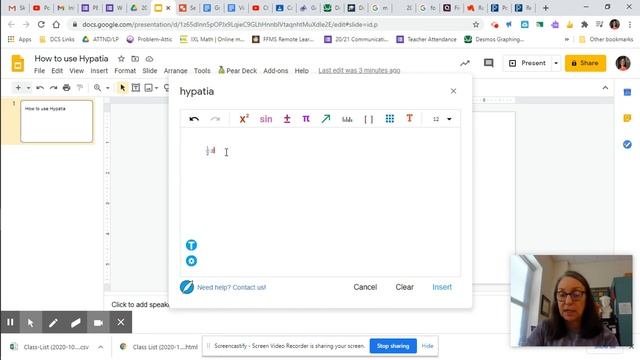Select the Screencastify eraser tool
The width and height of the screenshot is (640, 360).
coord(76,322)
